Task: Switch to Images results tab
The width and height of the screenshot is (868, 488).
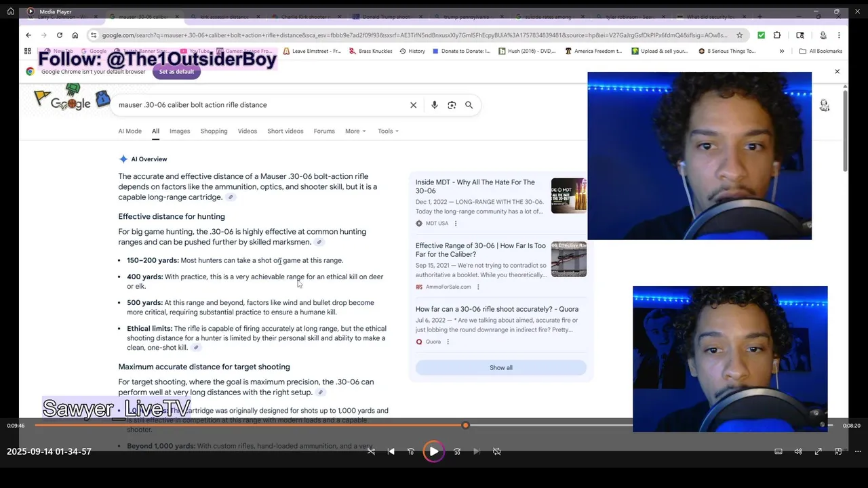Action: point(180,131)
